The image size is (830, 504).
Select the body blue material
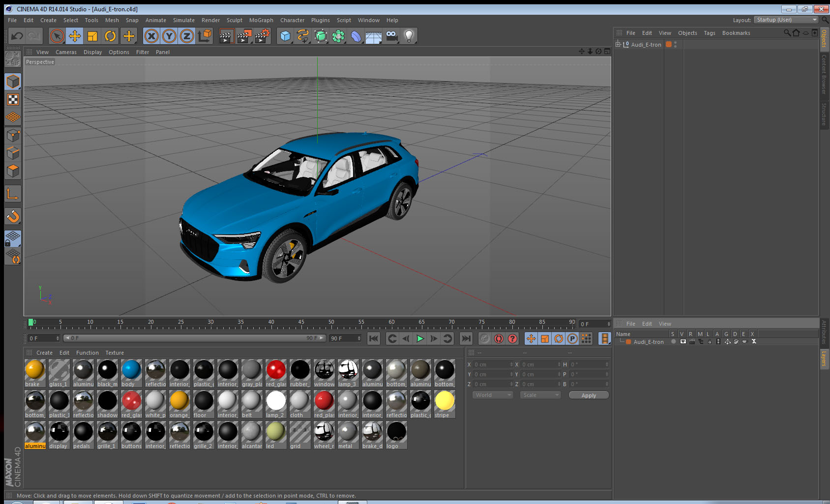coord(131,373)
